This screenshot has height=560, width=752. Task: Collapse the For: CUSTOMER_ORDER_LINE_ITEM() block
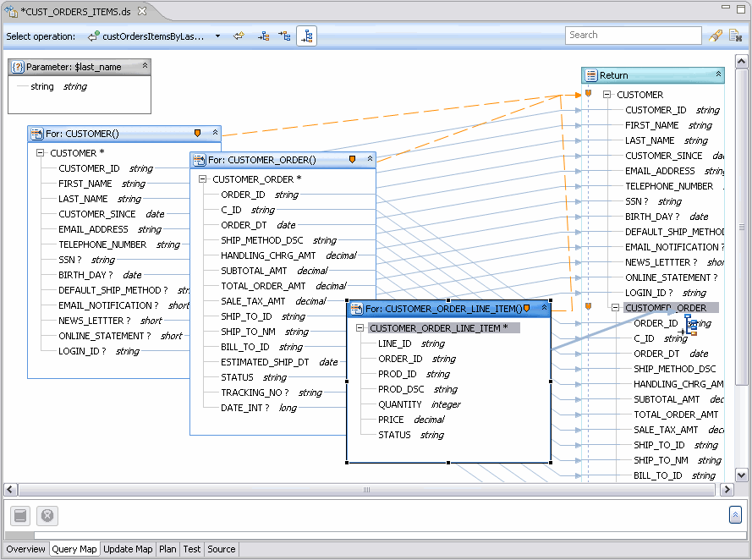click(544, 308)
